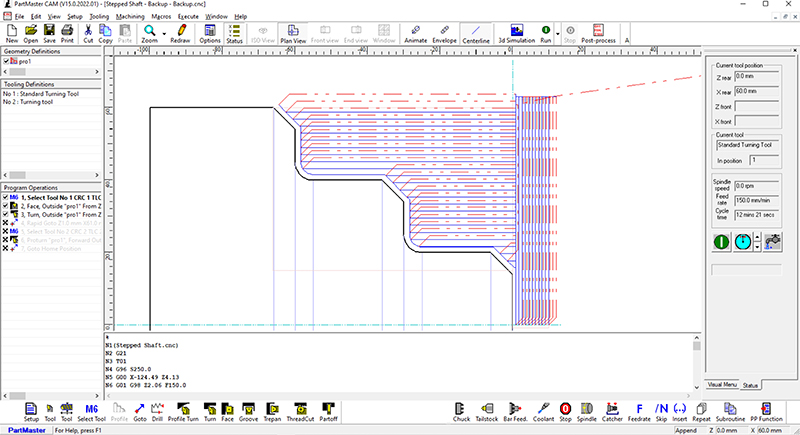Open the Tooling menu
Image resolution: width=800 pixels, height=435 pixels.
[x=99, y=17]
